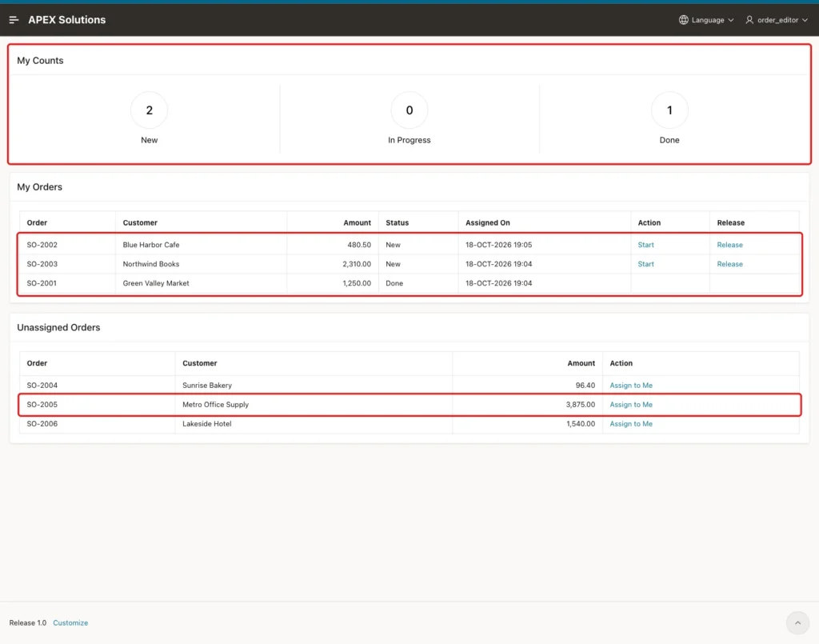
Task: Expand the order_editor account chevron
Action: [x=805, y=20]
